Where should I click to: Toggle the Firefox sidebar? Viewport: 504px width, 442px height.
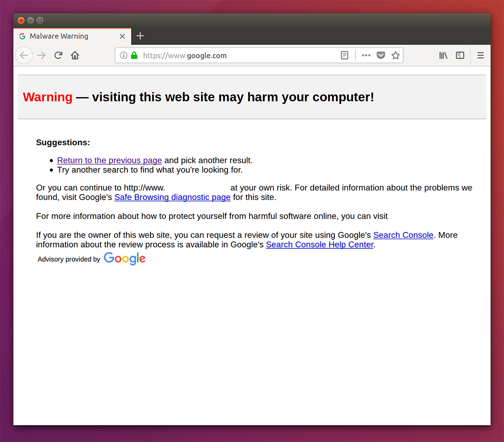(460, 55)
